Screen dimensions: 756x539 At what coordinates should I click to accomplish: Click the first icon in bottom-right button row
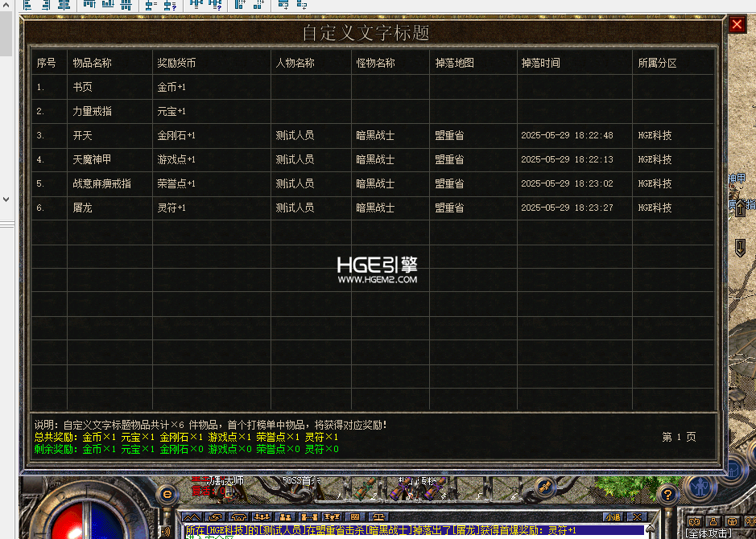[x=694, y=521]
